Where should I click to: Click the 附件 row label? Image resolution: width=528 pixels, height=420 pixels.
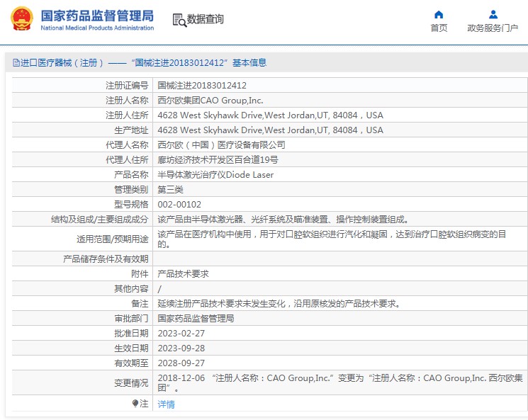[140, 273]
